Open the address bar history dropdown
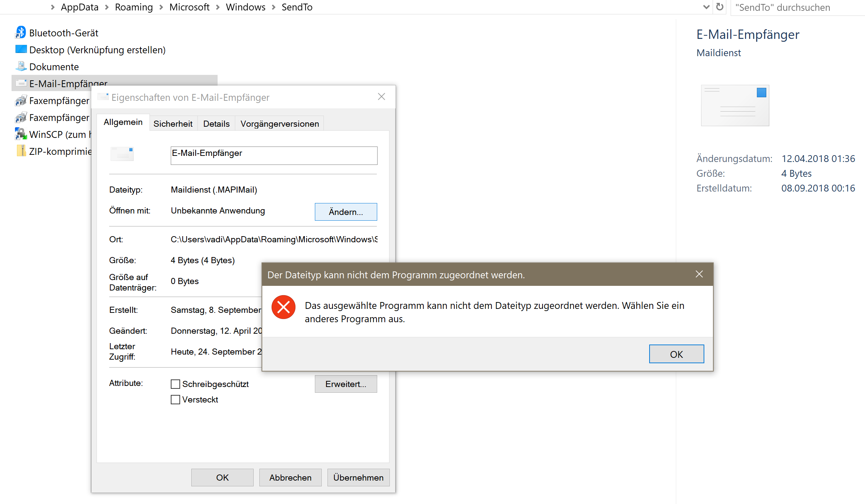Image resolution: width=865 pixels, height=504 pixels. [706, 7]
